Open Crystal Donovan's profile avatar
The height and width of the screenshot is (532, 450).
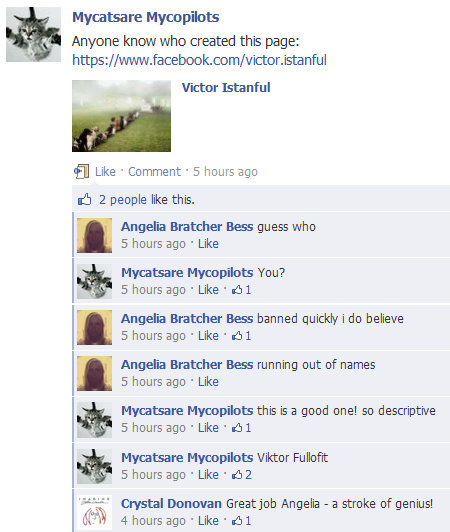94,512
